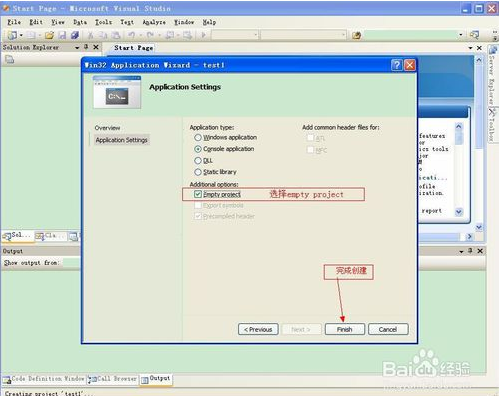Click the New Project toolbar icon
500x396 pixels.
pyautogui.click(x=12, y=35)
